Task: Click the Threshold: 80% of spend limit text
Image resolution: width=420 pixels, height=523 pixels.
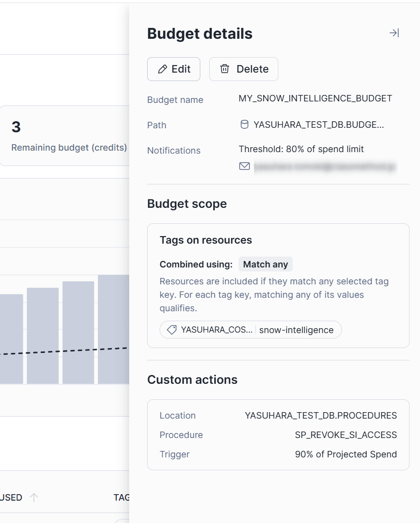Action: [301, 149]
